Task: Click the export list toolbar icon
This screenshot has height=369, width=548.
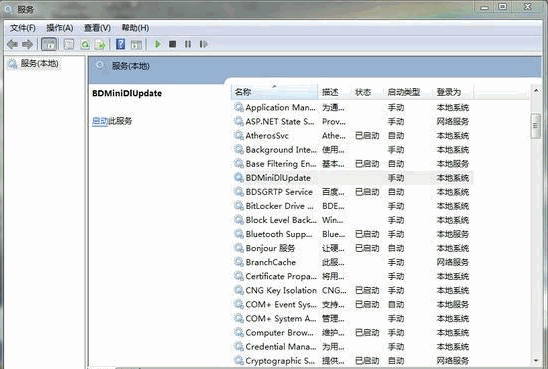Action: point(100,44)
